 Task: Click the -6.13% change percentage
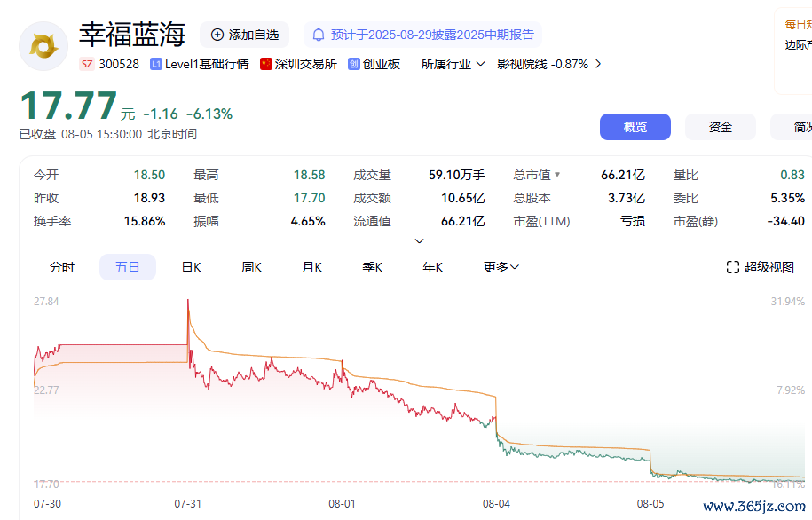coord(209,114)
